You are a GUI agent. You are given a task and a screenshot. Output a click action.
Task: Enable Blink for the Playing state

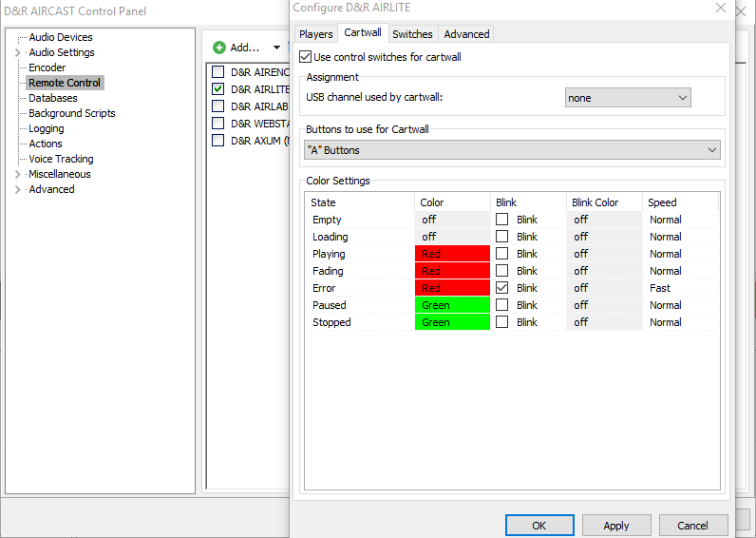501,254
